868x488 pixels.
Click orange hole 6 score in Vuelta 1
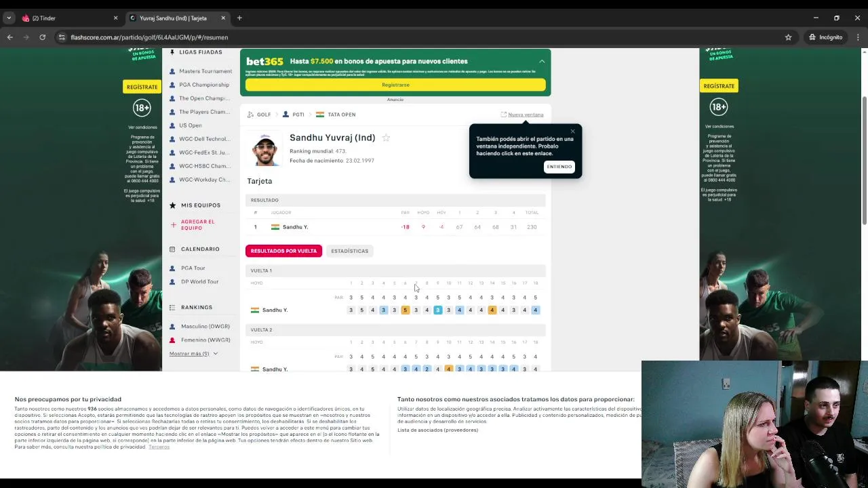pyautogui.click(x=405, y=310)
